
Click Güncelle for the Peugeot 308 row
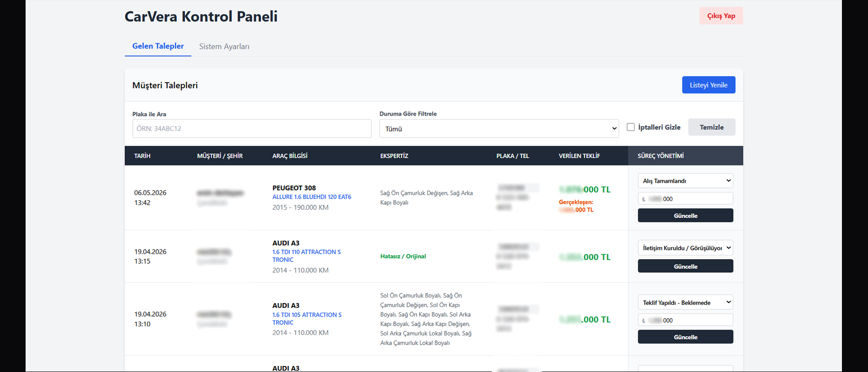point(685,216)
